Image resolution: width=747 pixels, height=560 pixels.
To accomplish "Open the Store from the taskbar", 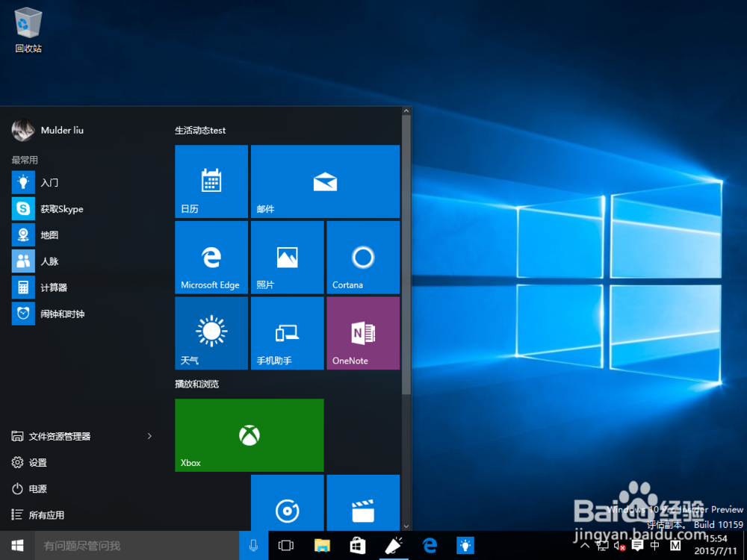I will coord(358,545).
